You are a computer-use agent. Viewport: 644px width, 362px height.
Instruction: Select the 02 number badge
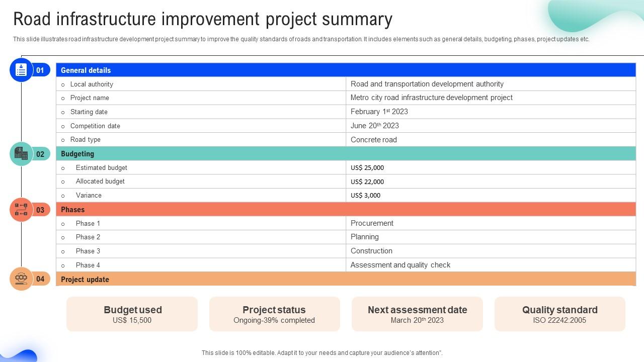tap(40, 154)
